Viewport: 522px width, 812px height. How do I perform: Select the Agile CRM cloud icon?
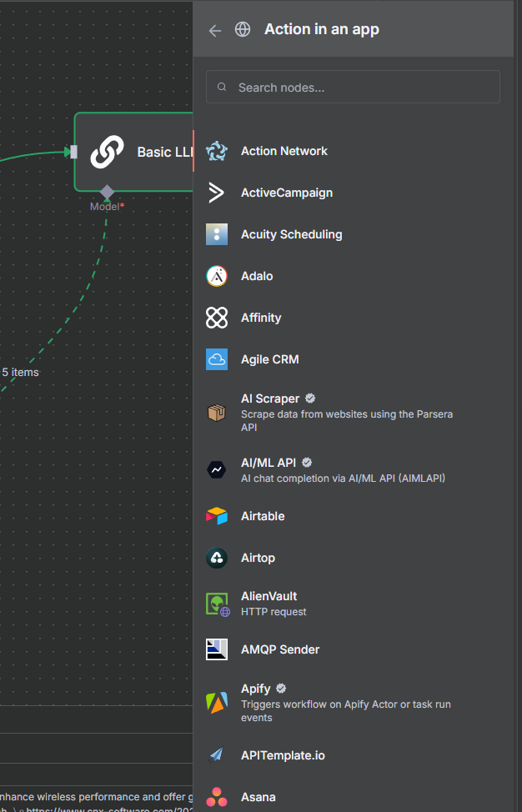(217, 359)
